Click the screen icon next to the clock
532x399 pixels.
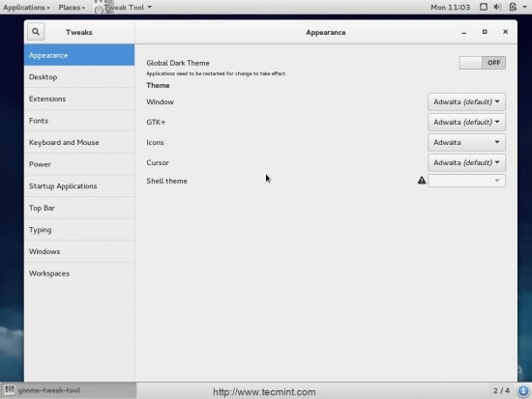coord(484,7)
